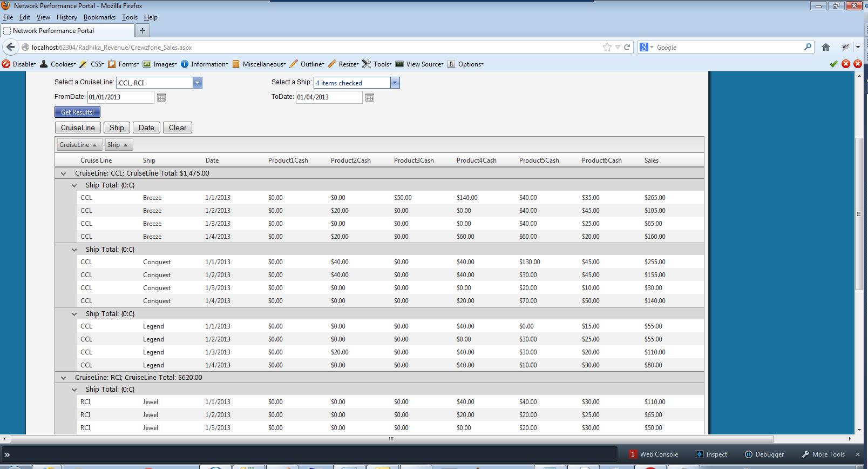Collapse the Conquest Ship Total group
The image size is (868, 469).
click(74, 250)
